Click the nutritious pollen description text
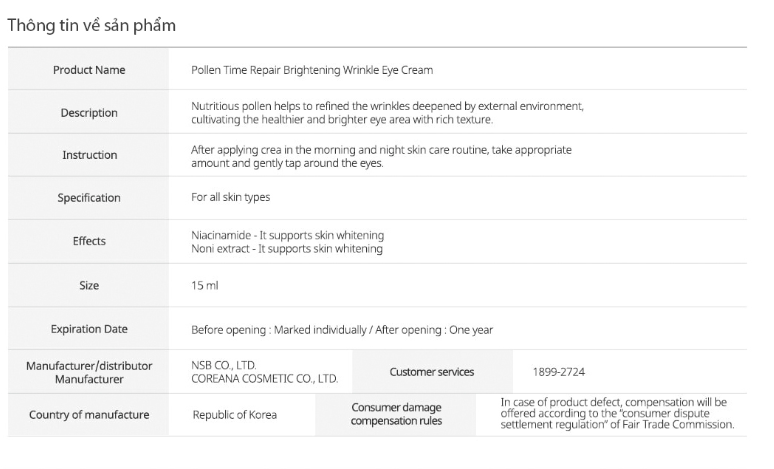Screen dimensions: 774x469 tap(387, 112)
